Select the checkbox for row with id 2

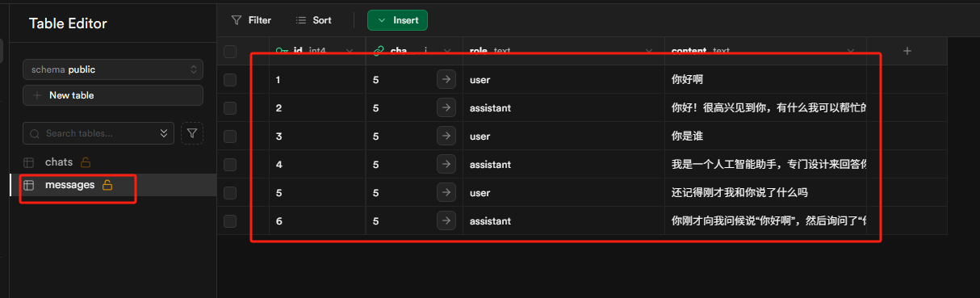(230, 108)
